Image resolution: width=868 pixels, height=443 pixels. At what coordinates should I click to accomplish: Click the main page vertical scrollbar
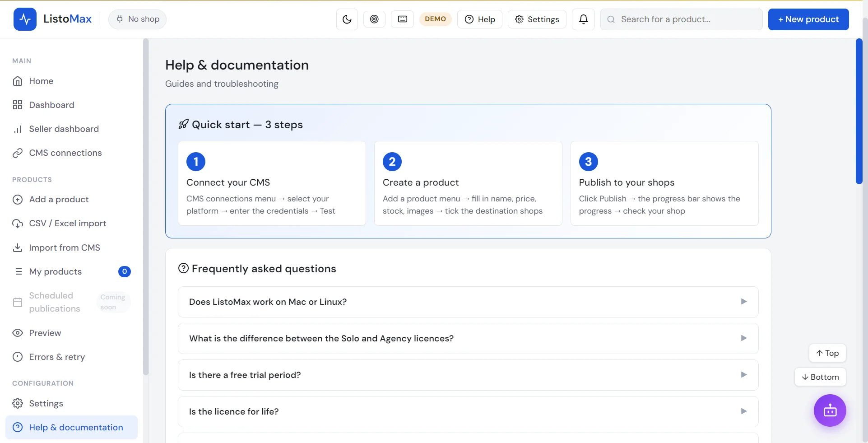click(x=859, y=111)
